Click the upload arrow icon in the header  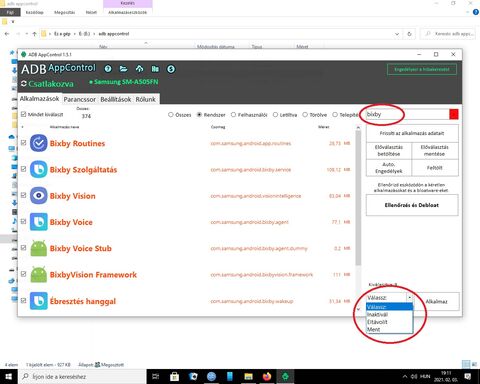[x=139, y=69]
